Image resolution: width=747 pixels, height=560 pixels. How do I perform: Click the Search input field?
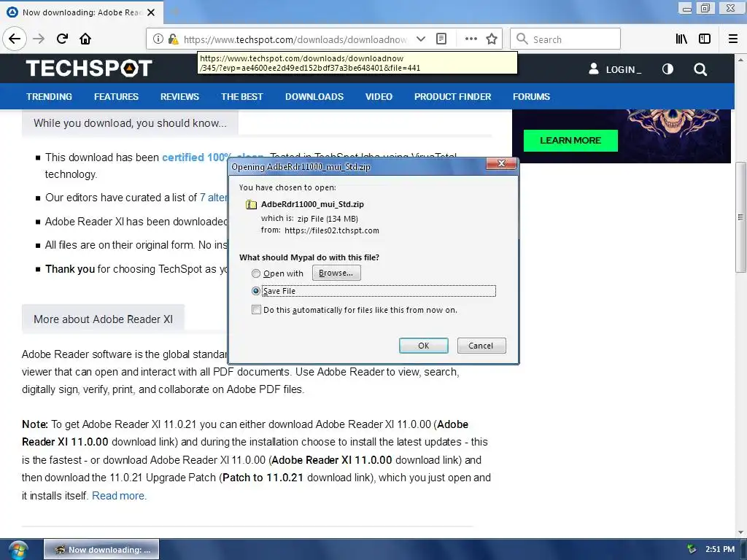click(x=565, y=39)
